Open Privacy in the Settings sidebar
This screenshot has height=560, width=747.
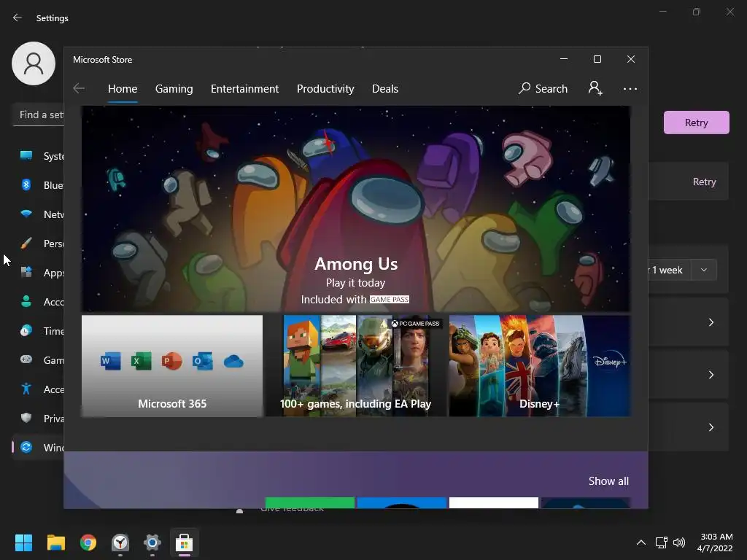coord(38,418)
